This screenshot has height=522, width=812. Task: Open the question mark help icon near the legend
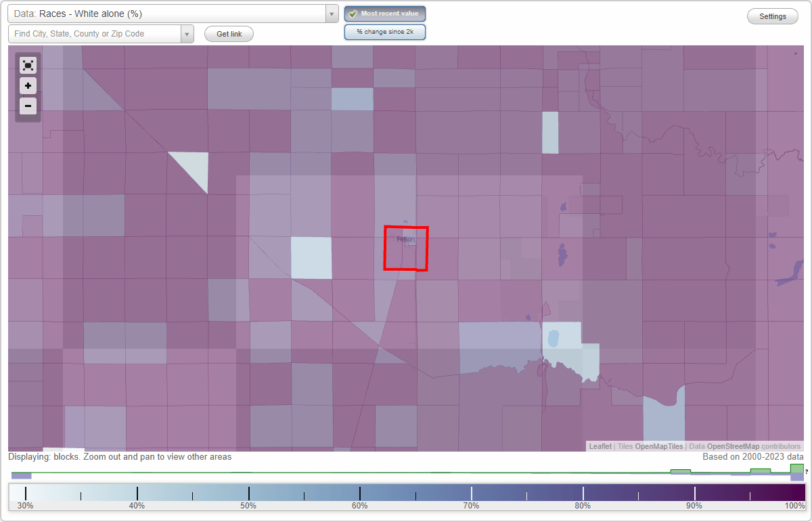pyautogui.click(x=807, y=471)
